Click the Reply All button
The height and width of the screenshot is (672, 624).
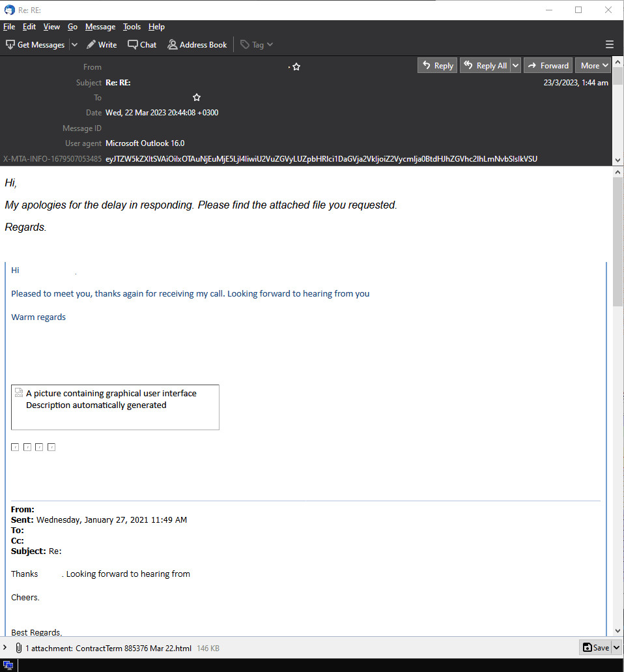point(485,66)
